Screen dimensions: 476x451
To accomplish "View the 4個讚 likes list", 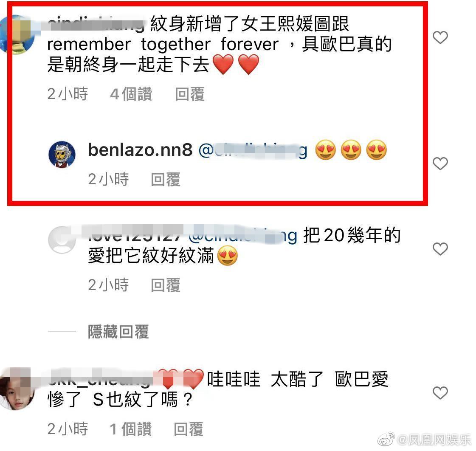I will tap(131, 94).
